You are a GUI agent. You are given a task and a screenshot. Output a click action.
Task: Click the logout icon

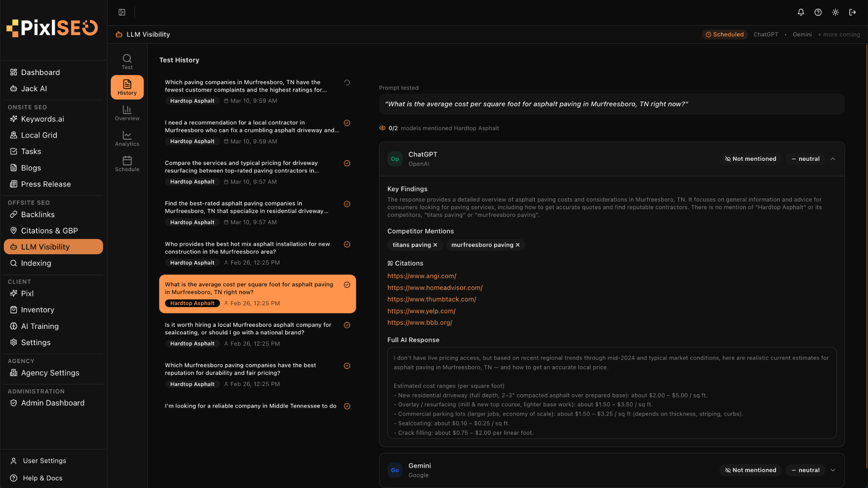point(853,12)
